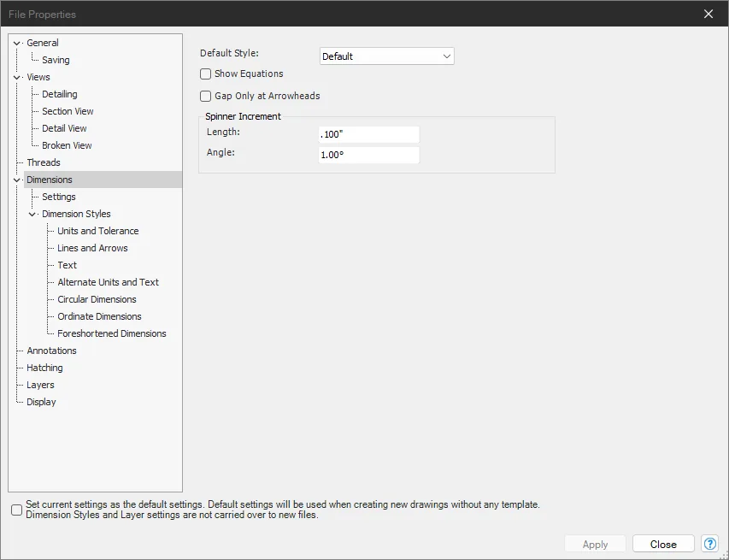
Task: Select Circular Dimensions
Action: (97, 299)
